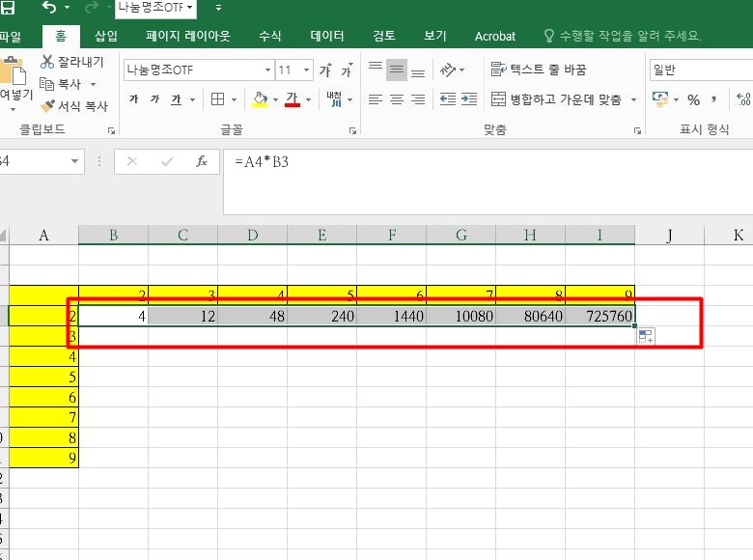Click the accounting number format icon
Image resolution: width=753 pixels, height=560 pixels.
pyautogui.click(x=660, y=99)
